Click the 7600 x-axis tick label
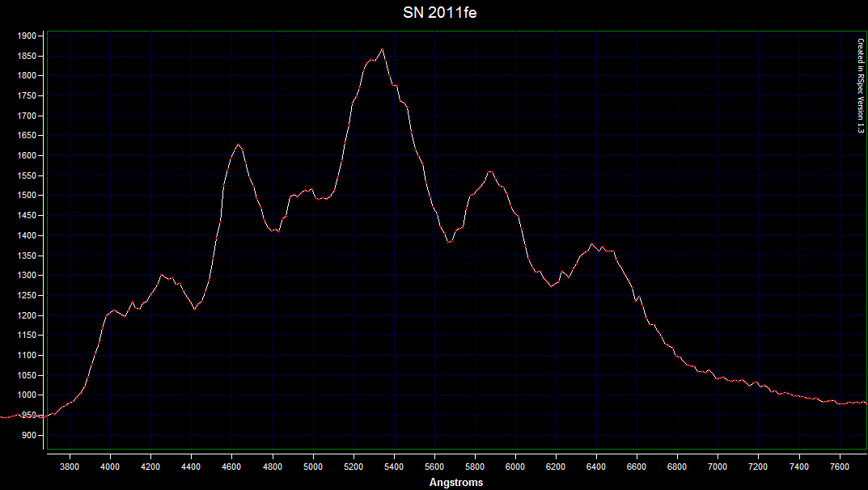The width and height of the screenshot is (868, 490). tap(840, 467)
